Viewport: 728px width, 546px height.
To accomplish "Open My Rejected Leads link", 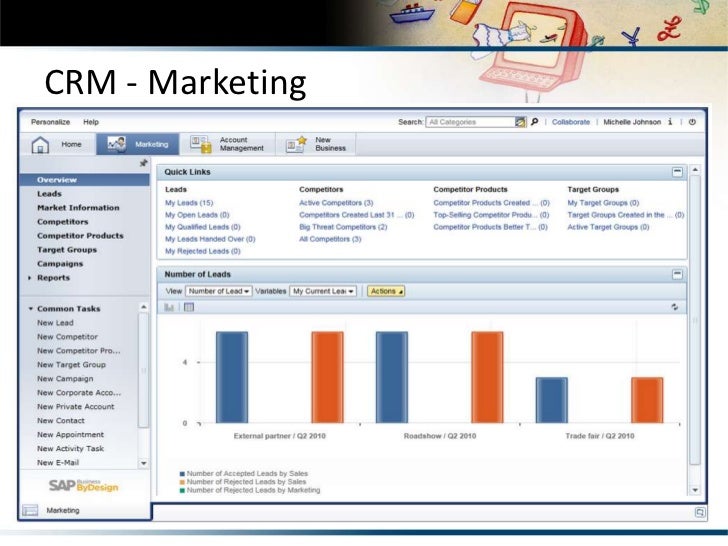I will click(x=203, y=251).
